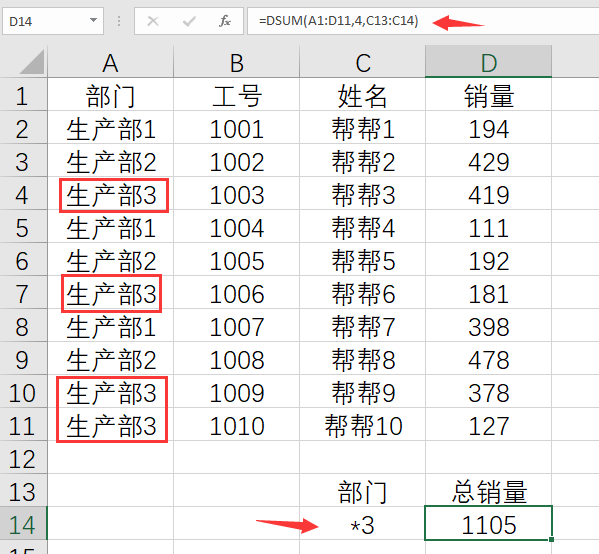Select row 4 header
The height and width of the screenshot is (554, 599).
(23, 194)
